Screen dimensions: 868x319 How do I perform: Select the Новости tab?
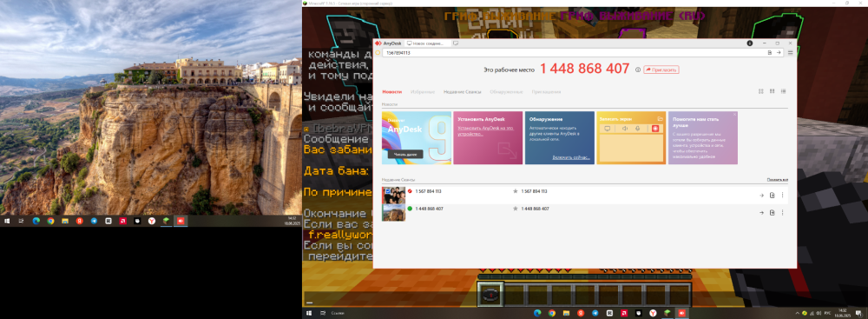click(392, 91)
